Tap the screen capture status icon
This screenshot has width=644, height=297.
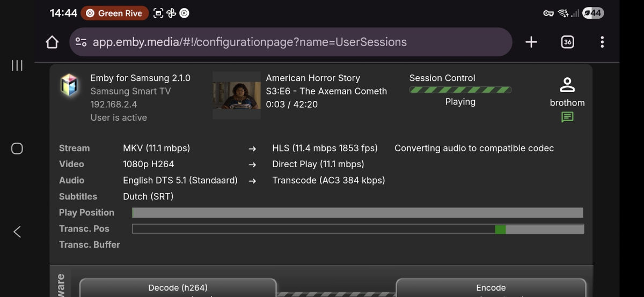pos(158,13)
